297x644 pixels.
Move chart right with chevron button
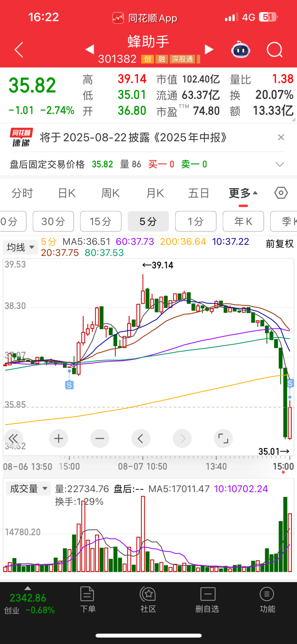(182, 438)
